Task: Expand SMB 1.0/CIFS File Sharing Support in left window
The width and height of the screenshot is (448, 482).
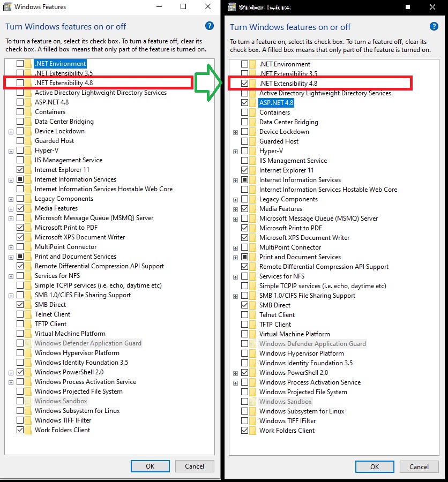Action: click(11, 296)
